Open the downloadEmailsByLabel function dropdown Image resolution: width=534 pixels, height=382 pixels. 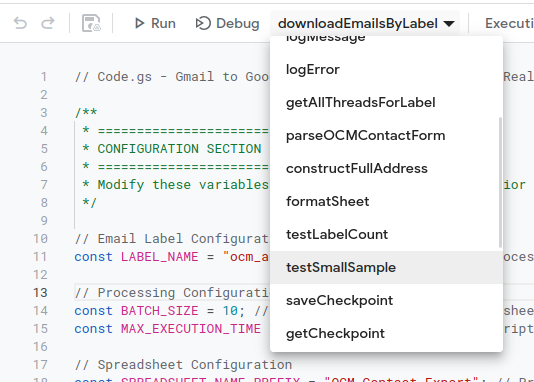point(366,23)
